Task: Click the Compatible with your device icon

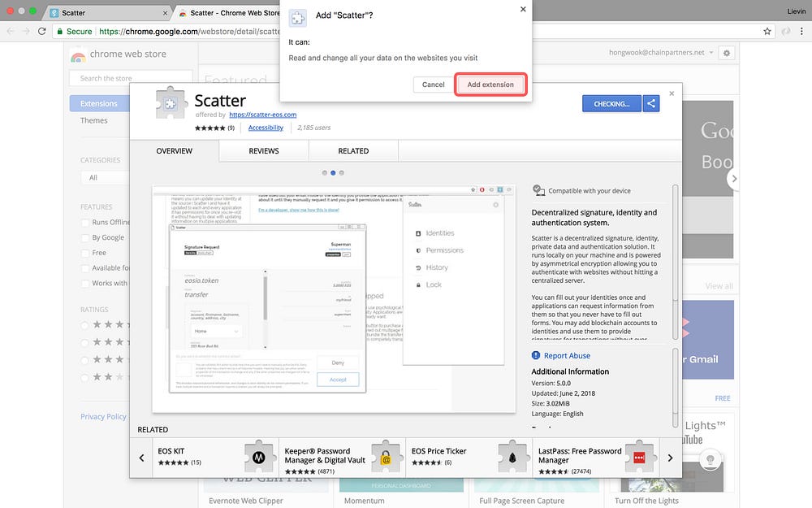Action: point(538,190)
